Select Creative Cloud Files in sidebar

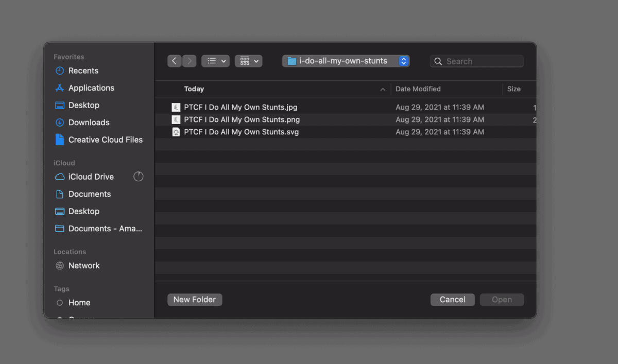[105, 140]
